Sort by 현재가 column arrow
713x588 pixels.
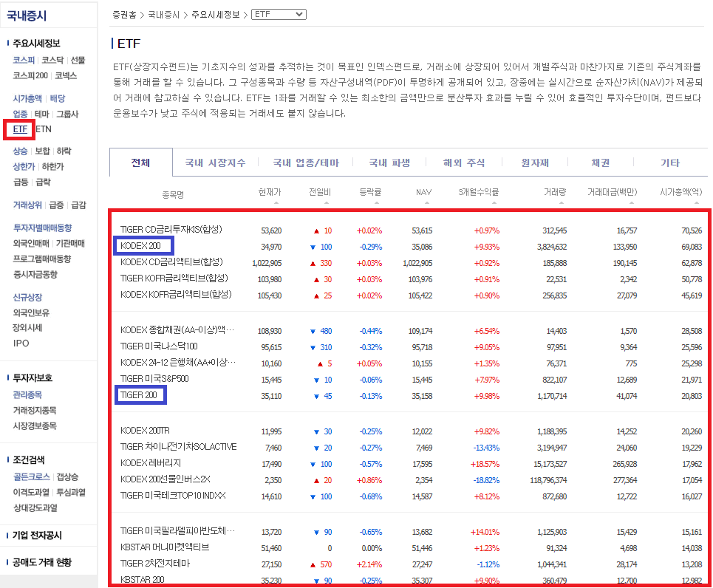click(276, 203)
